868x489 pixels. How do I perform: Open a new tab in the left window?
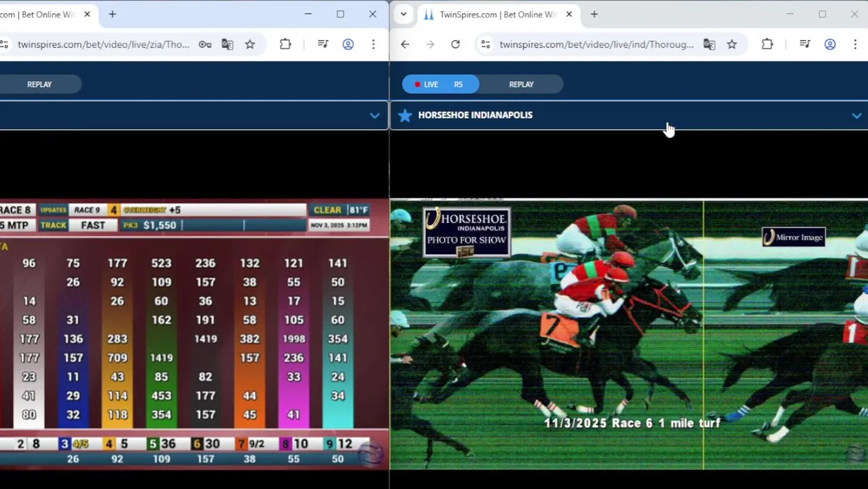112,14
